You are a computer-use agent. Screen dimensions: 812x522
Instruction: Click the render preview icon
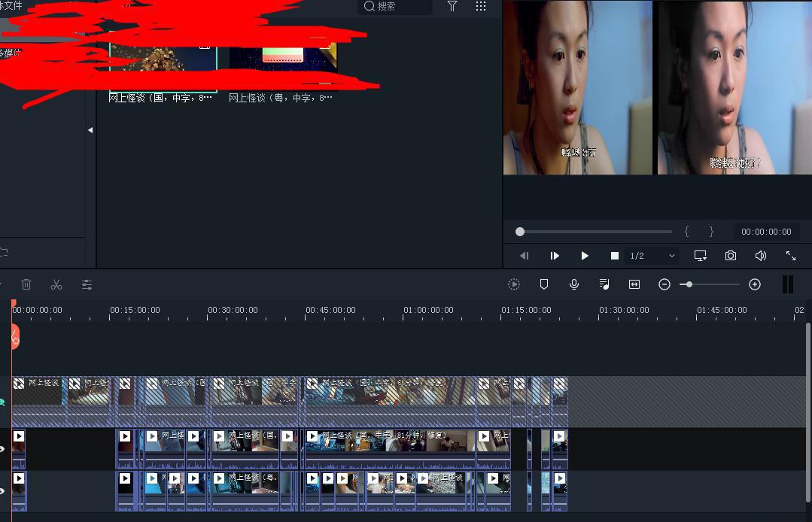514,284
